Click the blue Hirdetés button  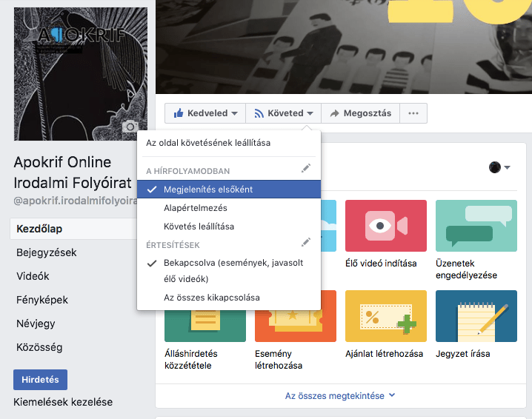(x=40, y=380)
